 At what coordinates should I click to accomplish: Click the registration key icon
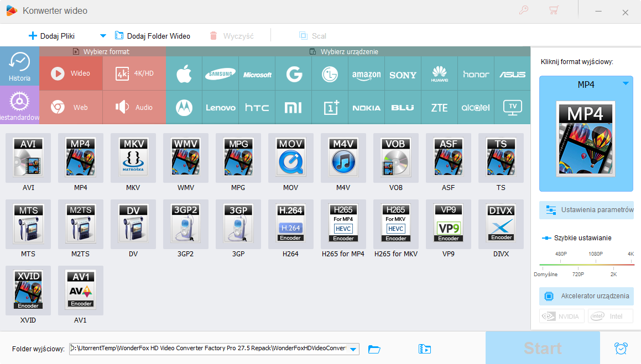click(524, 10)
